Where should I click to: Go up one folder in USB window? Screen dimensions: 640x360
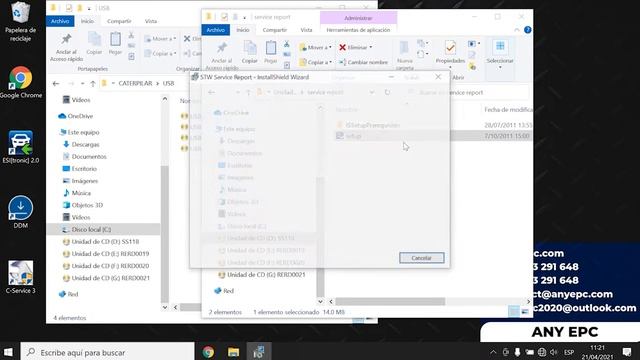[x=93, y=83]
